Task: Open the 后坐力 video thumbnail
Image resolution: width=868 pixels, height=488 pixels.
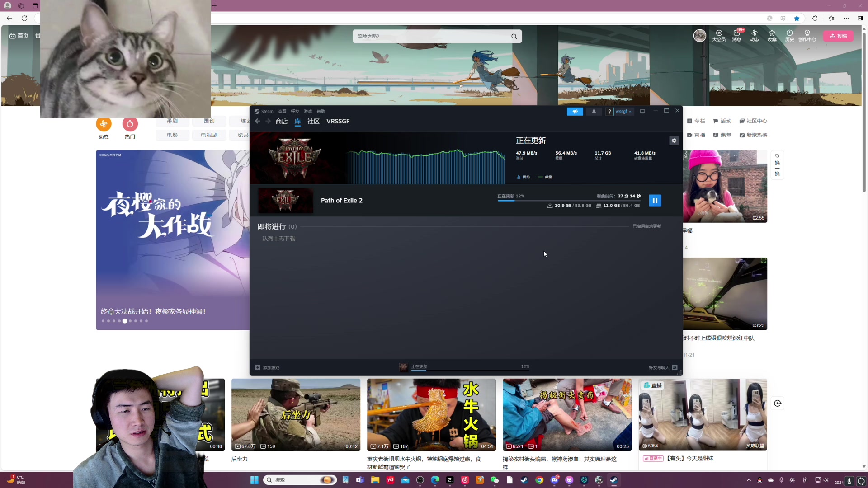Action: pos(296,415)
